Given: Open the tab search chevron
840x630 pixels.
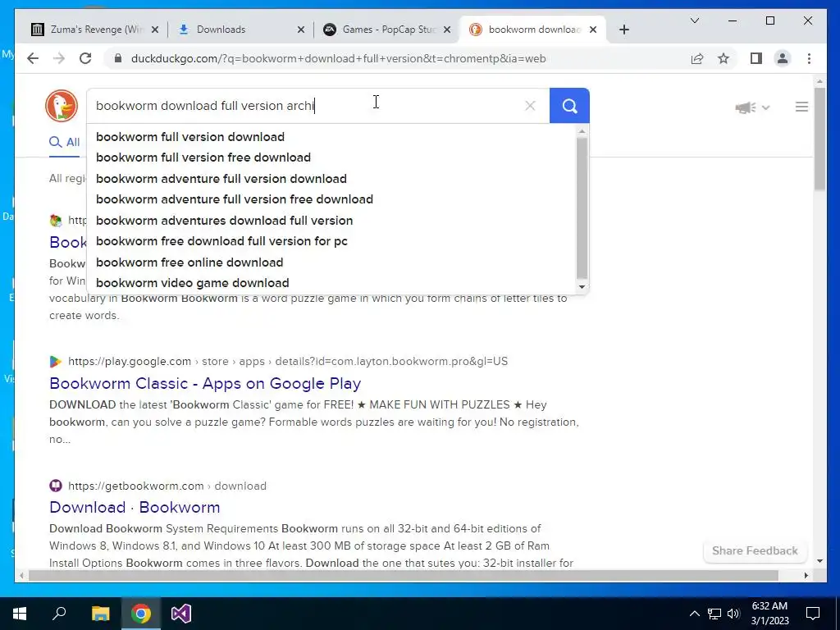Looking at the screenshot, I should point(695,21).
